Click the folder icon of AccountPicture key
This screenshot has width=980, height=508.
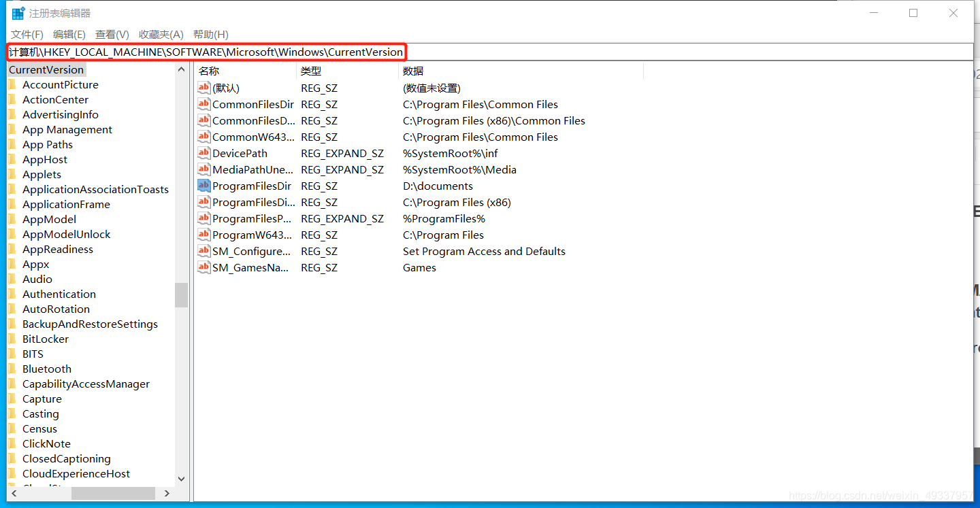pos(12,84)
